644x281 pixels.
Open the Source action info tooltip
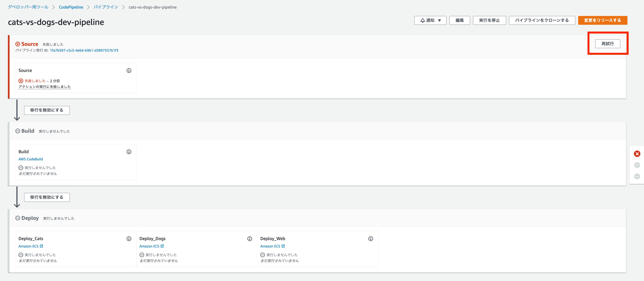coord(129,71)
